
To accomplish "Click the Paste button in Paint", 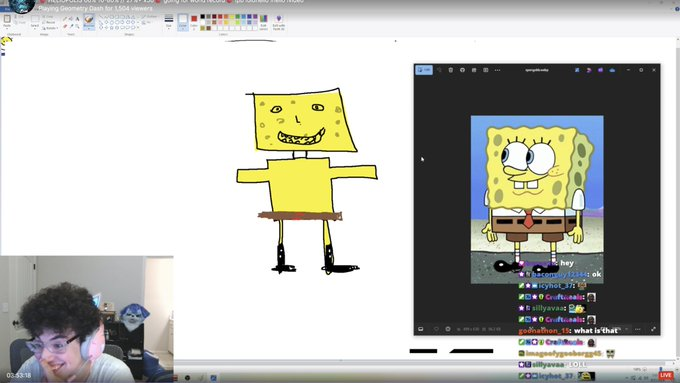I will (7, 21).
